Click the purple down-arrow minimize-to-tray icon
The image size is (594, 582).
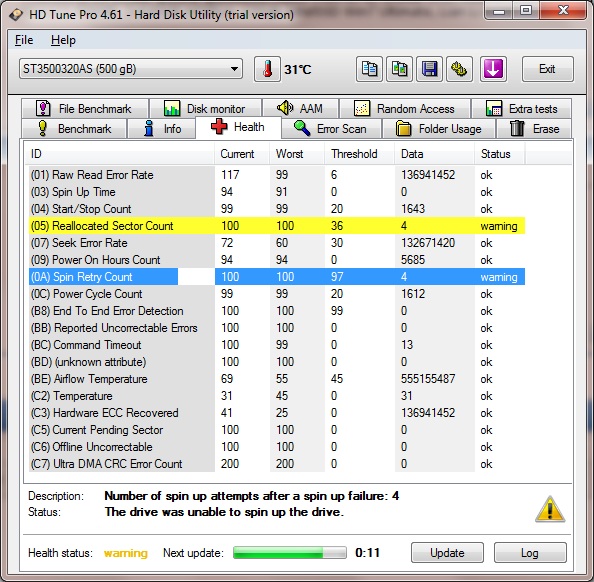point(493,69)
